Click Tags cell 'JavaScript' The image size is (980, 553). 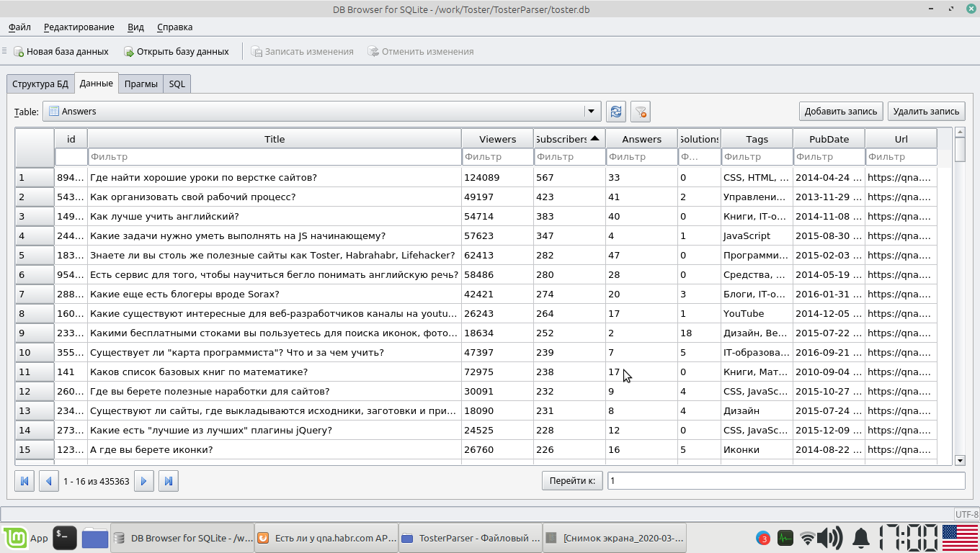click(757, 236)
